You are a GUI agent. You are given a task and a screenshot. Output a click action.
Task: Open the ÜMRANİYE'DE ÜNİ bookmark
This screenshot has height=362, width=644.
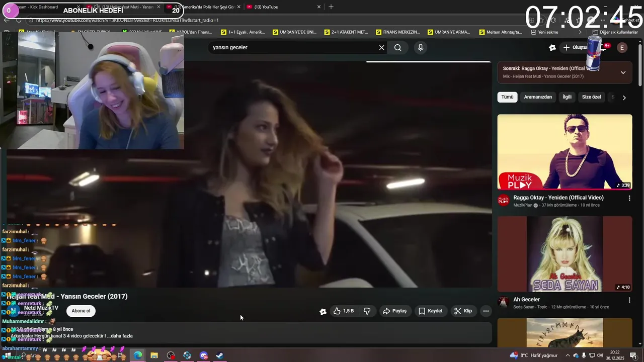[295, 32]
